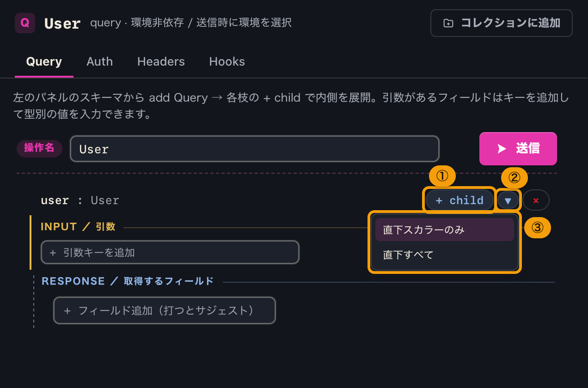Click the 操作名 pink label badge

[x=39, y=148]
